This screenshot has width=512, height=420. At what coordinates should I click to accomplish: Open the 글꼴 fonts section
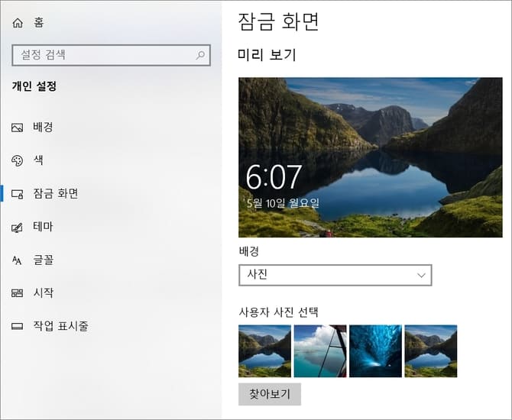[x=43, y=260]
